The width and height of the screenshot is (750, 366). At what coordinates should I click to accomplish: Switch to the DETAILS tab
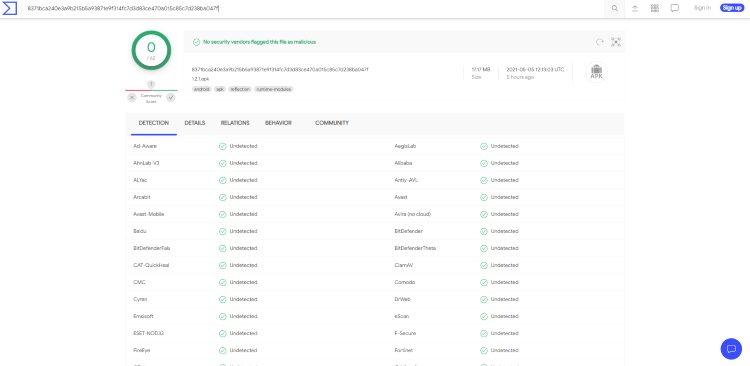pos(195,123)
